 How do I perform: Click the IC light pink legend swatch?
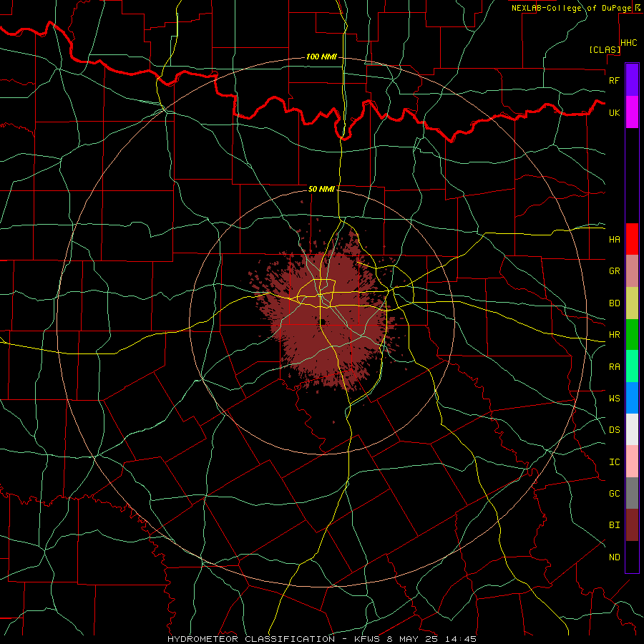coord(632,462)
